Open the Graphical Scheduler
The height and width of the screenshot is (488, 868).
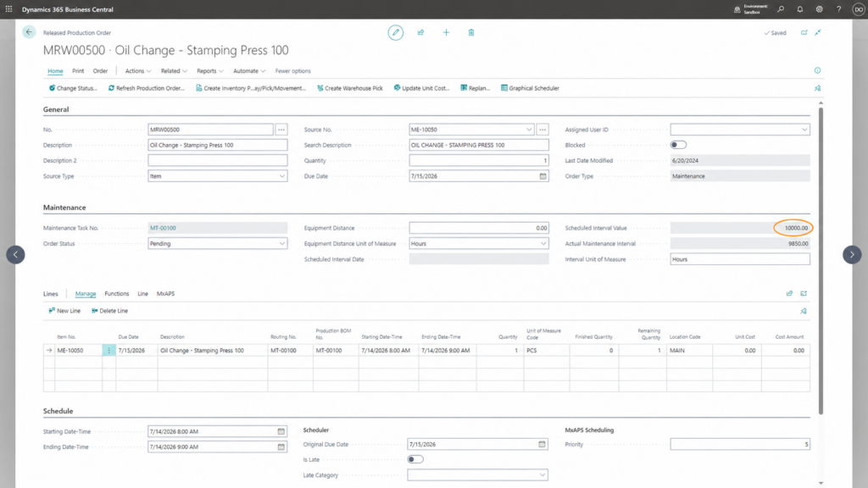(530, 88)
